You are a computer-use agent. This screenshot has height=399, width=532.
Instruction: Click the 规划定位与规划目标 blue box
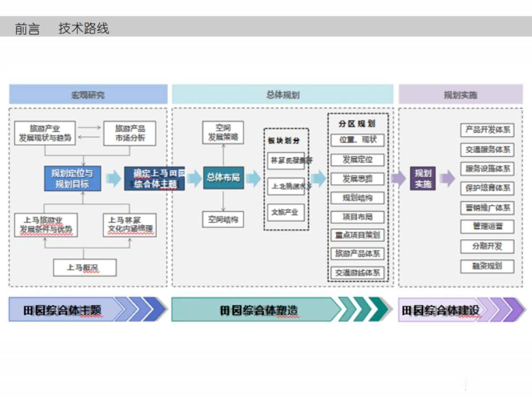click(72, 179)
